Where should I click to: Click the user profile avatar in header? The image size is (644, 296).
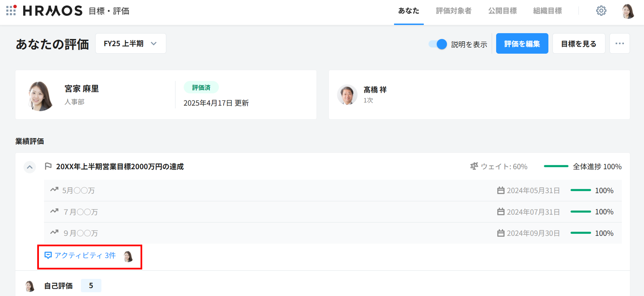pos(628,11)
